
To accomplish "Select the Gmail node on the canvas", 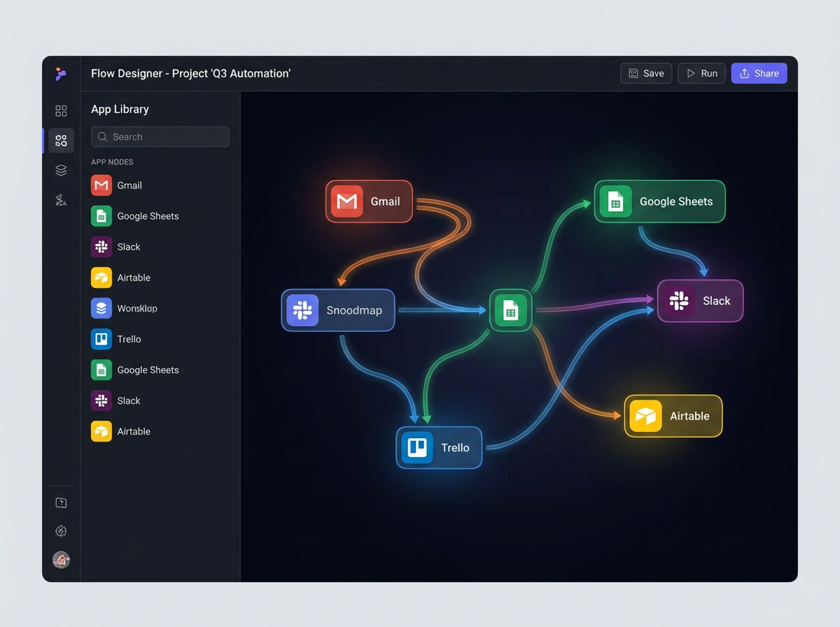I will [369, 202].
